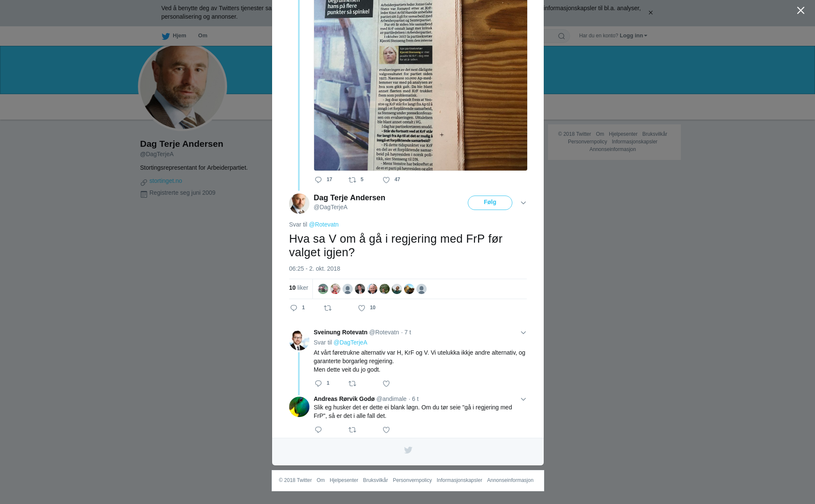Image resolution: width=815 pixels, height=504 pixels.
Task: Reply to Andreas Rørvik Godø's tweet
Action: point(318,430)
